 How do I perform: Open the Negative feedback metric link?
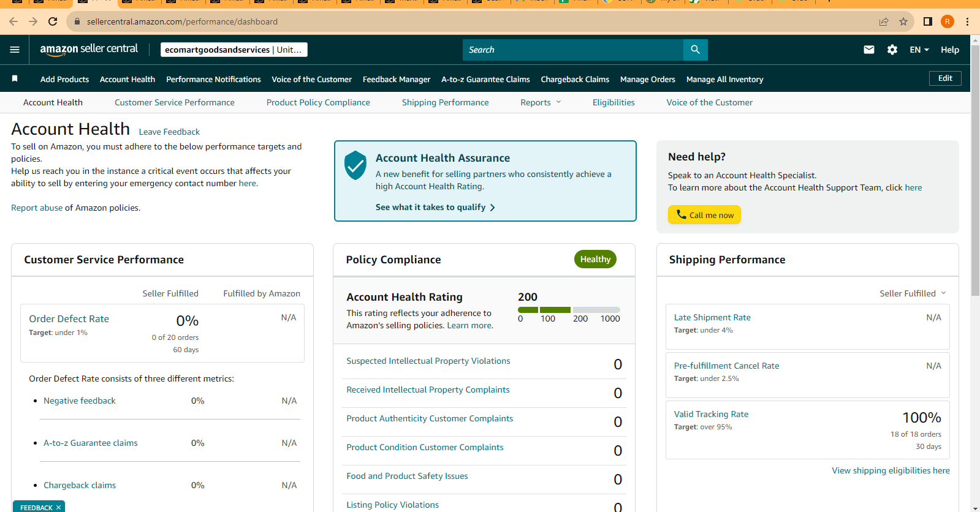pos(80,401)
